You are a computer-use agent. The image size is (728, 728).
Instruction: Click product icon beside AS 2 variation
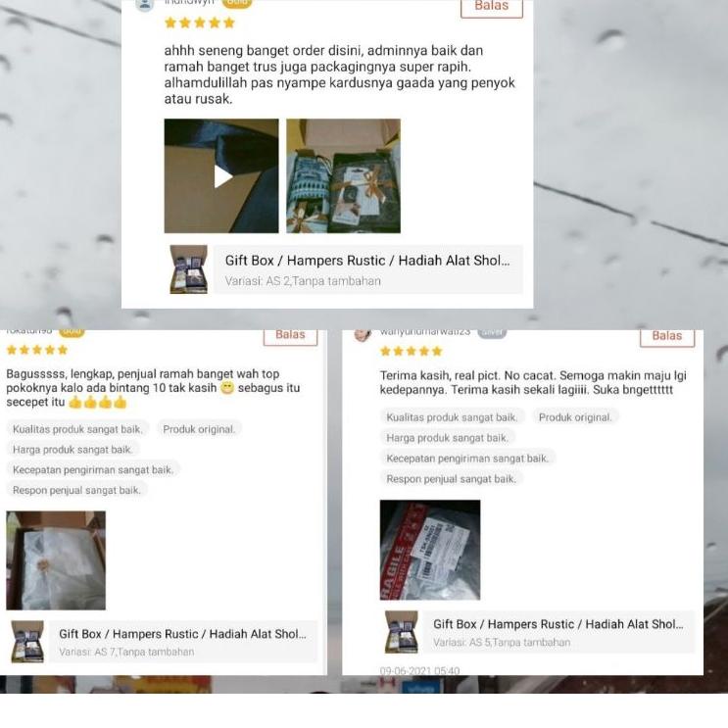coord(188,269)
